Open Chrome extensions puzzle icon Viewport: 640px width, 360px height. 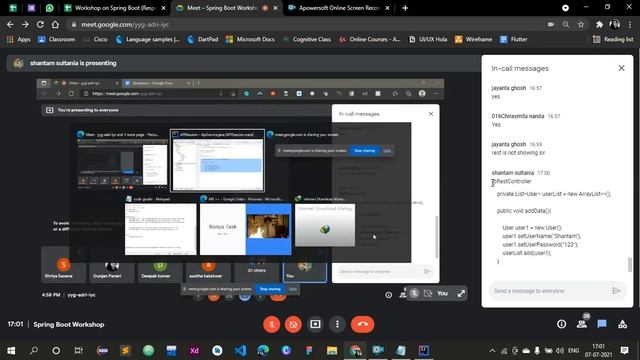click(599, 24)
